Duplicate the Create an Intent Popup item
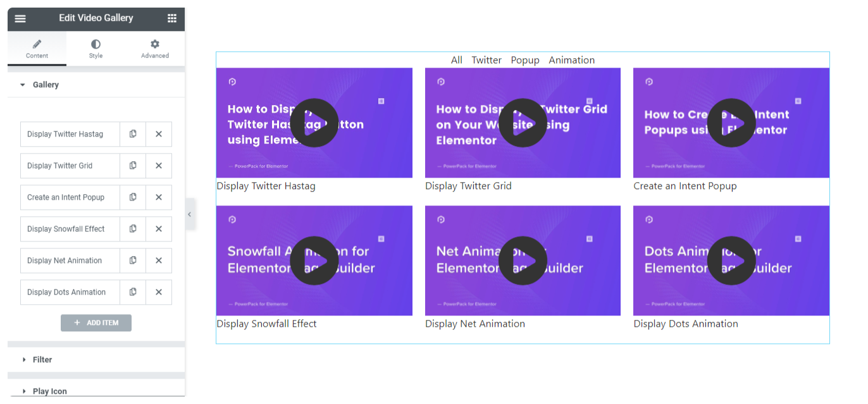Image resolution: width=868 pixels, height=404 pixels. click(132, 197)
